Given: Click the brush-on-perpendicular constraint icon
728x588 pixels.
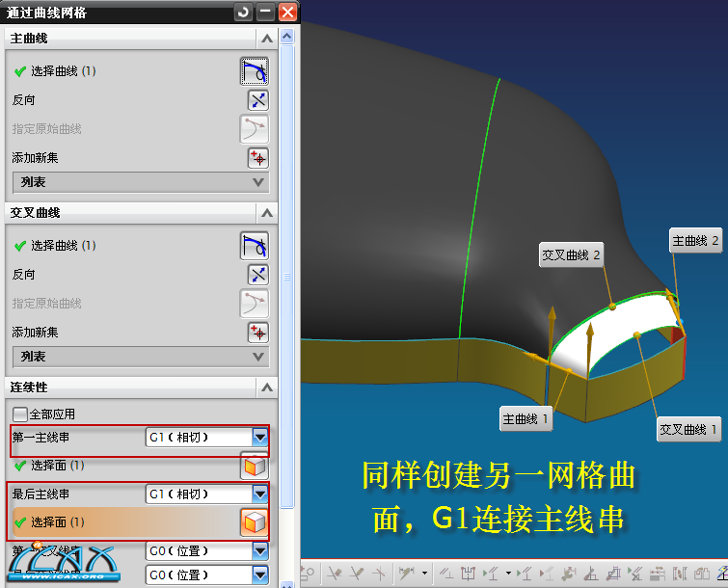Looking at the screenshot, I should click(591, 574).
